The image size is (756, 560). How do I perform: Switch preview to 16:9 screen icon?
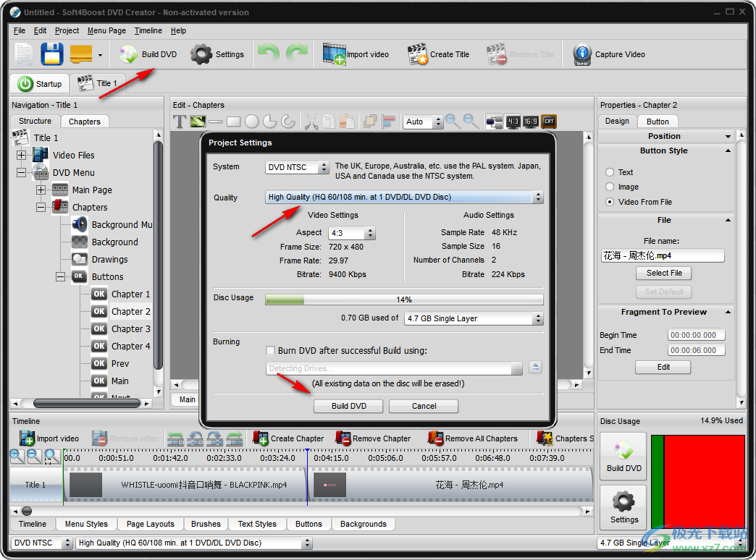[531, 122]
